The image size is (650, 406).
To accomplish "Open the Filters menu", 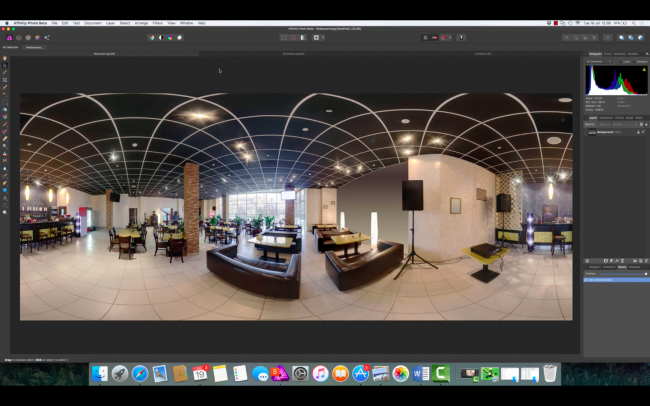I will click(x=158, y=23).
